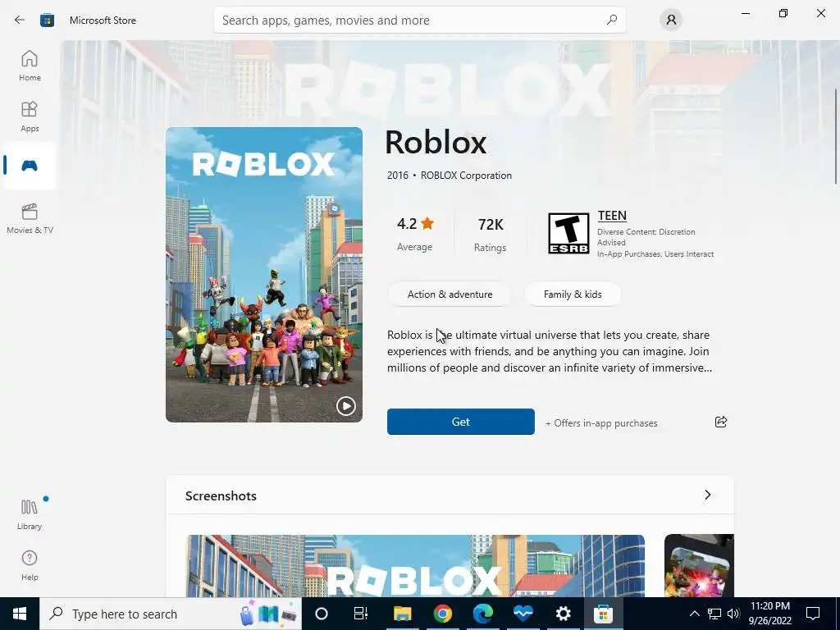Launch Google Chrome from taskbar
This screenshot has height=630, width=840.
pos(442,614)
